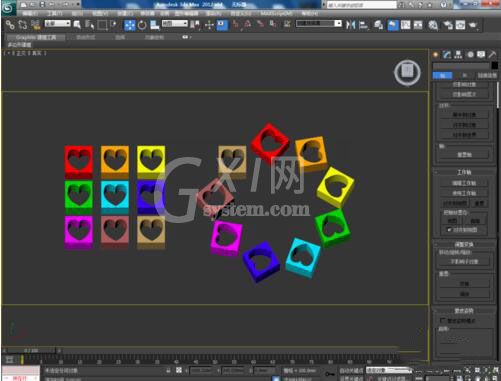Choose the Bind to Space Warp tool
501x381 pixels.
(35, 24)
